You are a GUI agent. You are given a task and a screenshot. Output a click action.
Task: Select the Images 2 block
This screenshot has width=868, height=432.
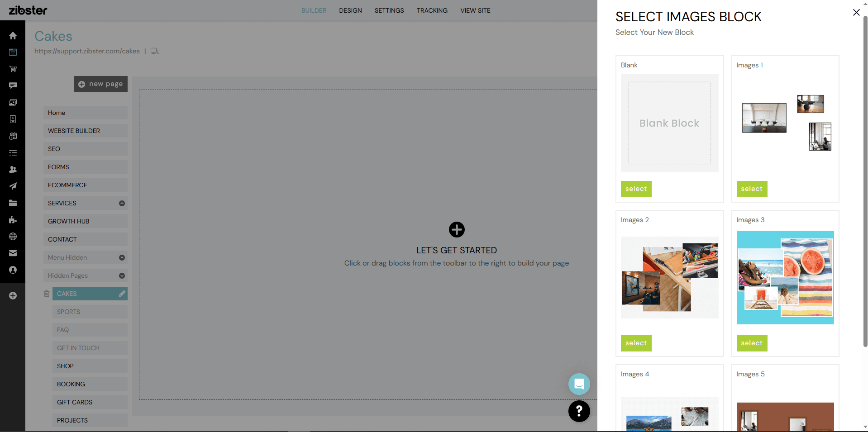[x=636, y=343]
